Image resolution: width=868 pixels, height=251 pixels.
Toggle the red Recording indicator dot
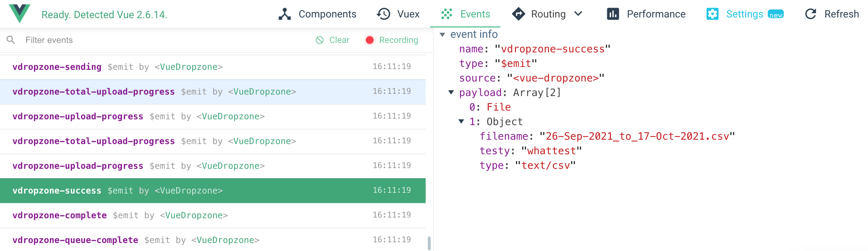pyautogui.click(x=370, y=40)
